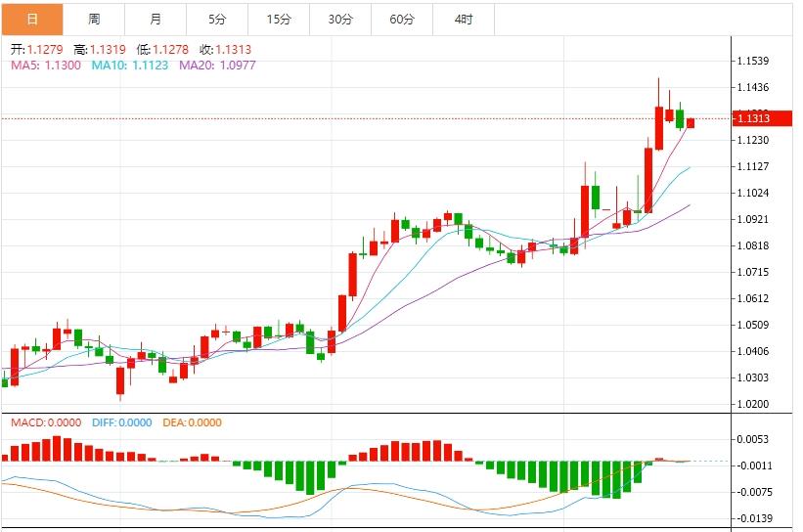Choose the 60分 timeframe tab
Image resolution: width=803 pixels, height=532 pixels.
click(402, 19)
